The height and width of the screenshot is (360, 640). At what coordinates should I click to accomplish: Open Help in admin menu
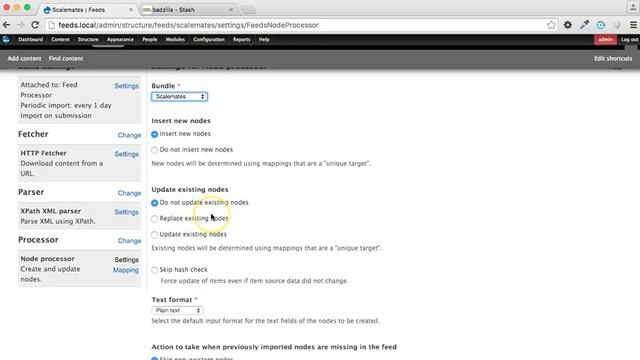[x=264, y=40]
